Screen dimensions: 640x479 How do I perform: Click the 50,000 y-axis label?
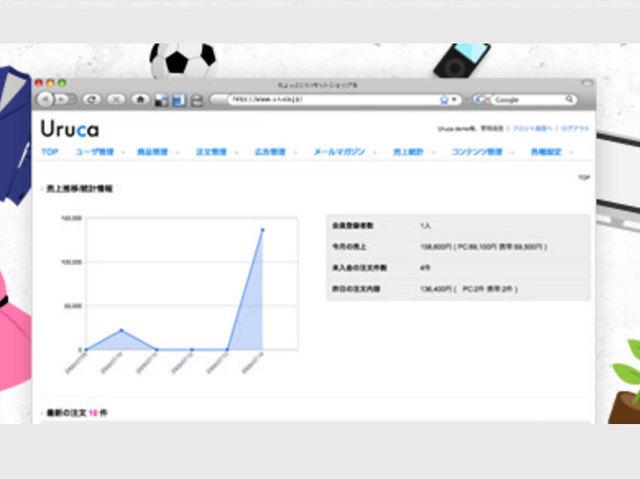tap(73, 306)
